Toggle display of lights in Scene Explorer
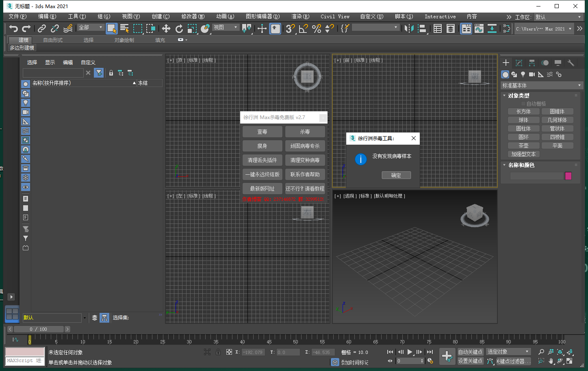 (26, 103)
